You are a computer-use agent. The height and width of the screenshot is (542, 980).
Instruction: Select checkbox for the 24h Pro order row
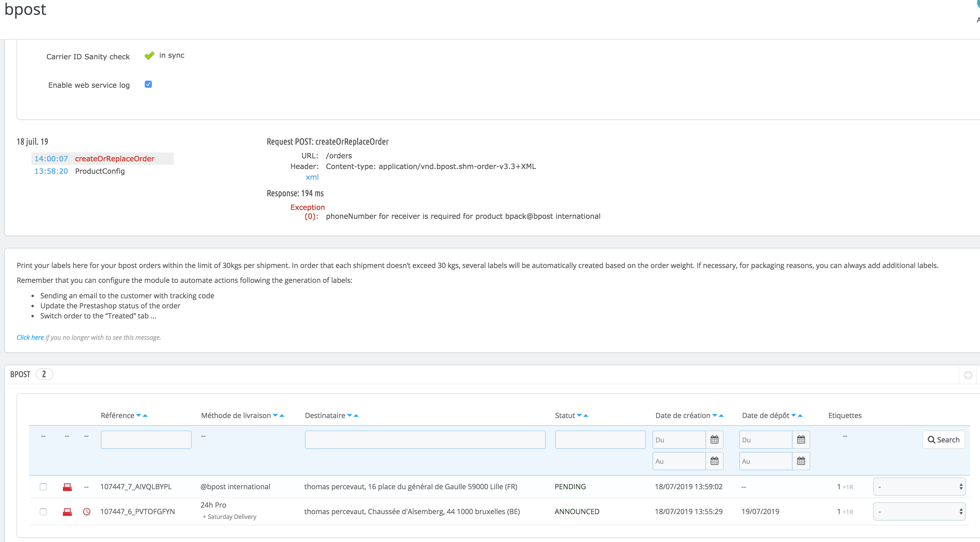pyautogui.click(x=43, y=512)
